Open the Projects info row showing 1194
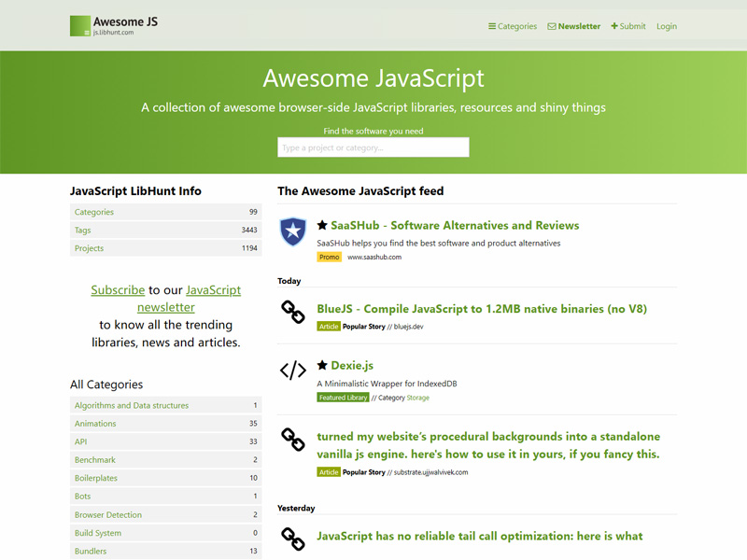Screen dimensions: 747x560 [166, 248]
